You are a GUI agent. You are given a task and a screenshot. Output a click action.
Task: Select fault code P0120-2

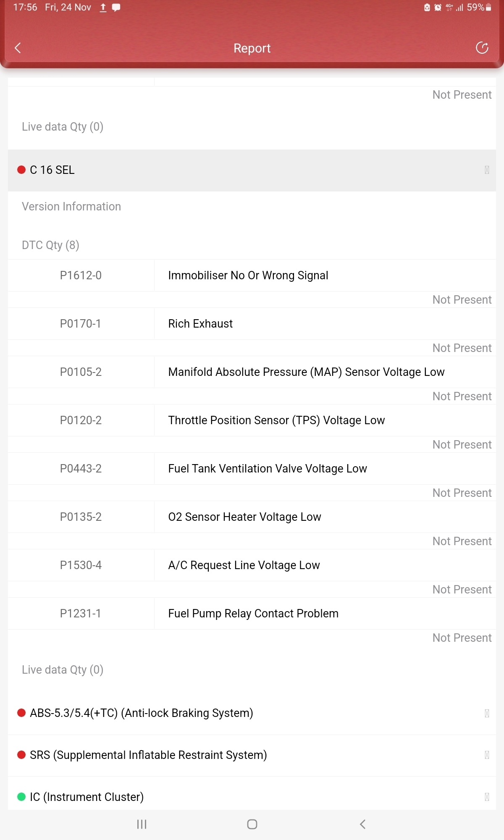tap(81, 420)
